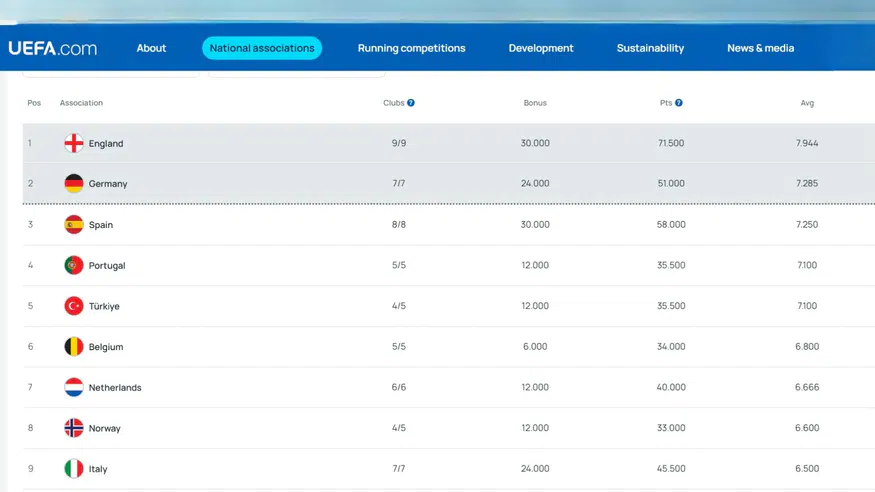
Task: Click the Spain flag icon
Action: pyautogui.click(x=74, y=225)
